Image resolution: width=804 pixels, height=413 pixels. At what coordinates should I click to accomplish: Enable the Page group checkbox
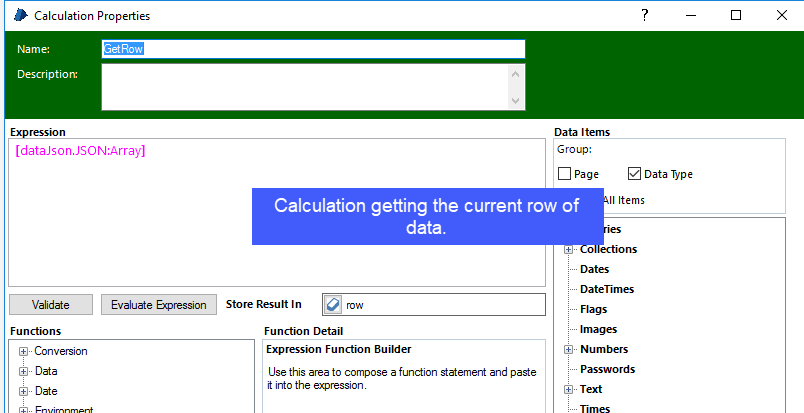point(565,174)
